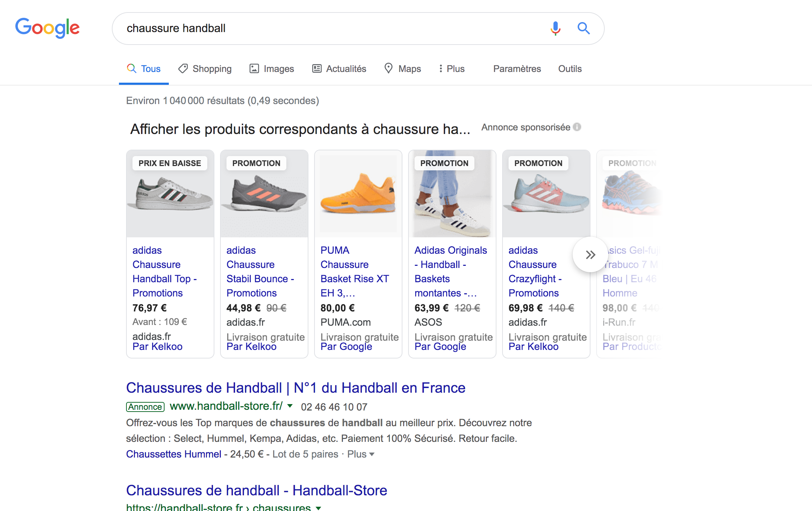Open Adidas Originals Handball Baskets montantes link

[451, 272]
